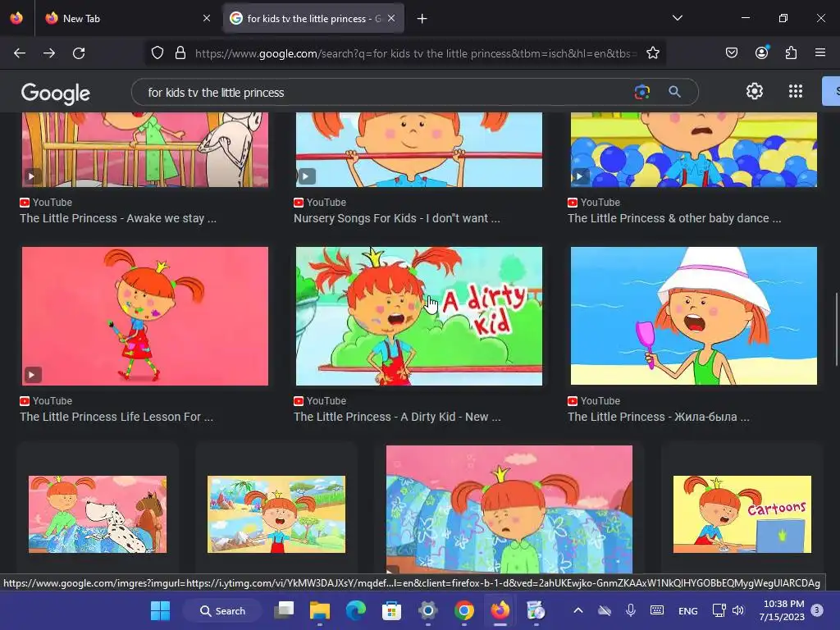Image resolution: width=840 pixels, height=630 pixels.
Task: Open the volume speaker tray icon
Action: tap(738, 610)
